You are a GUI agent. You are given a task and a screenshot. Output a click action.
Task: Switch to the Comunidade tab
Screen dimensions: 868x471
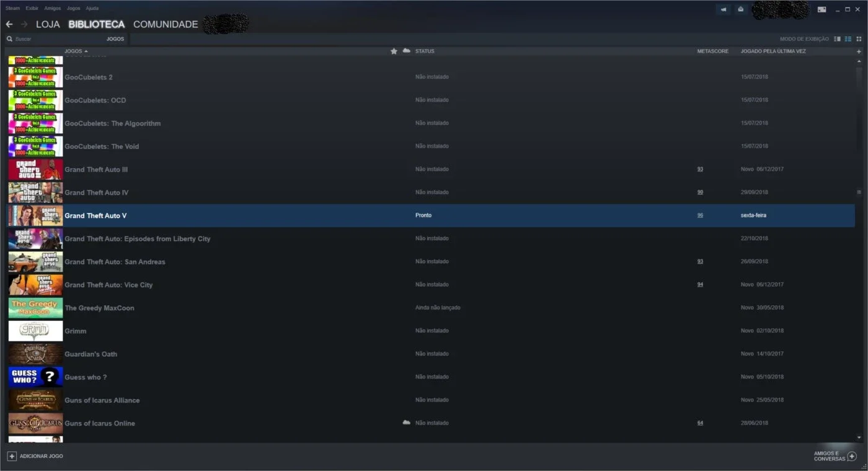pos(166,24)
